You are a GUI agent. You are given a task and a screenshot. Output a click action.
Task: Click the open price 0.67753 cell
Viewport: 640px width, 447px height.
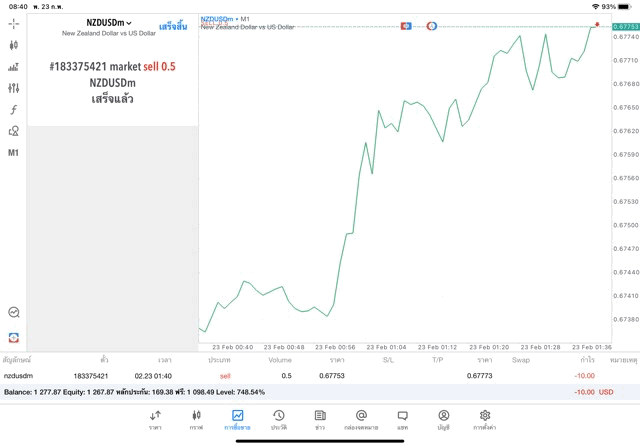coord(332,376)
